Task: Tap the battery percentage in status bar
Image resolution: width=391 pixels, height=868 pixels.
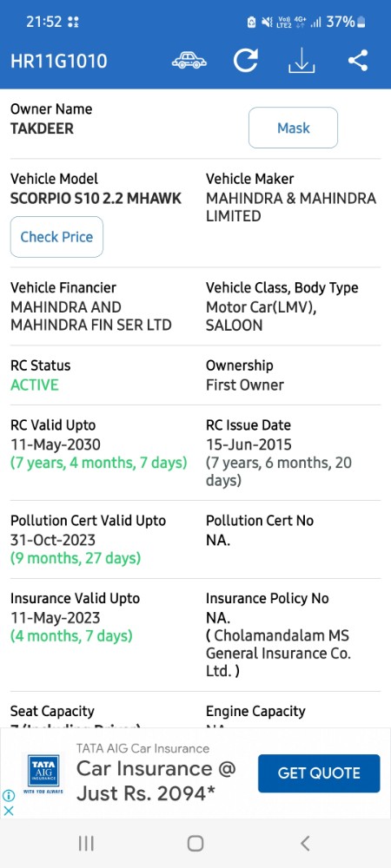Action: (x=340, y=23)
